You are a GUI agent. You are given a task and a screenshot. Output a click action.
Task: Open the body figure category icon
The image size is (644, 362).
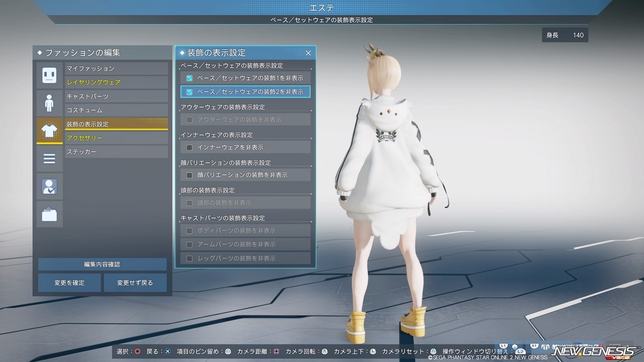point(49,103)
